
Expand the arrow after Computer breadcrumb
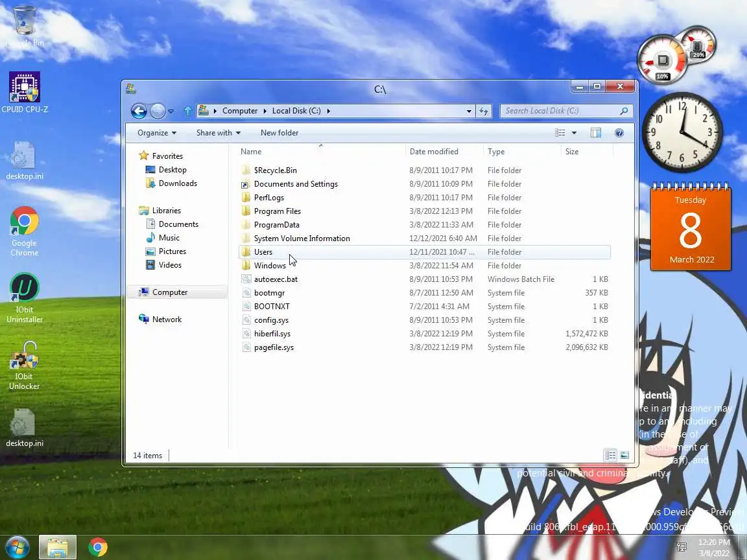265,111
